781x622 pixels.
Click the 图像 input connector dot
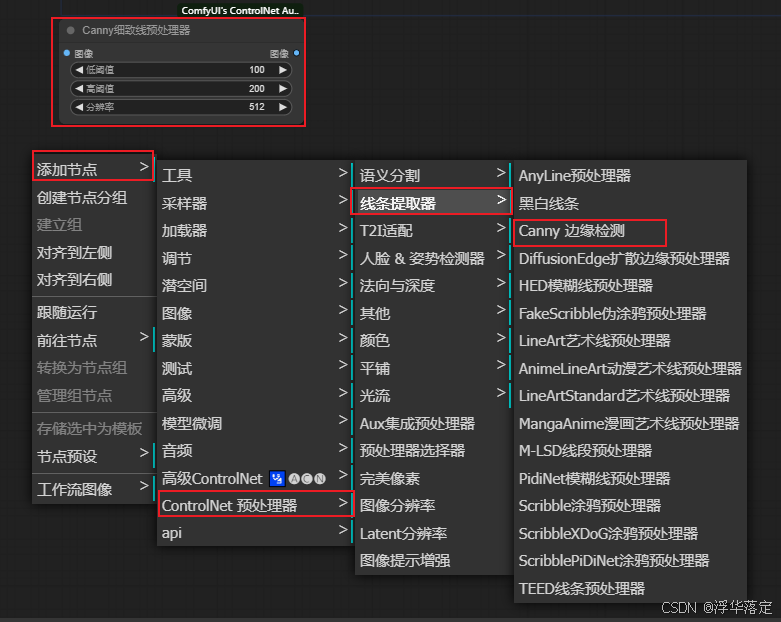[67, 53]
